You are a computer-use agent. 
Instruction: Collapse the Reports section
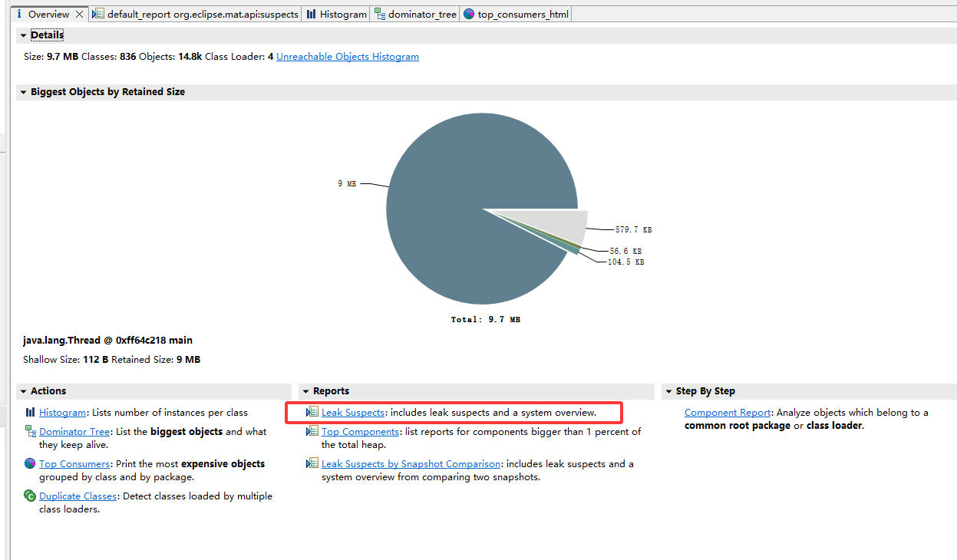[305, 391]
